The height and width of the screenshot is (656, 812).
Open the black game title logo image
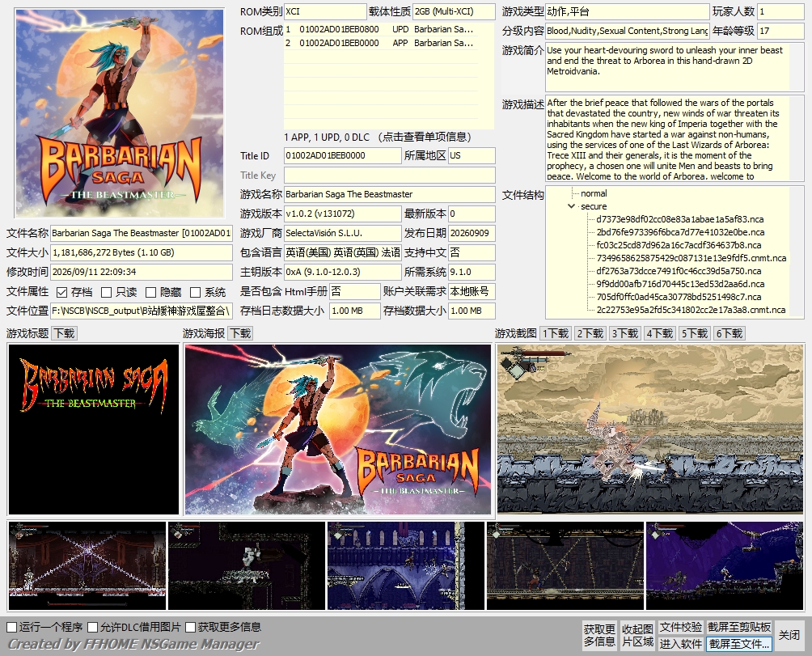[x=94, y=430]
